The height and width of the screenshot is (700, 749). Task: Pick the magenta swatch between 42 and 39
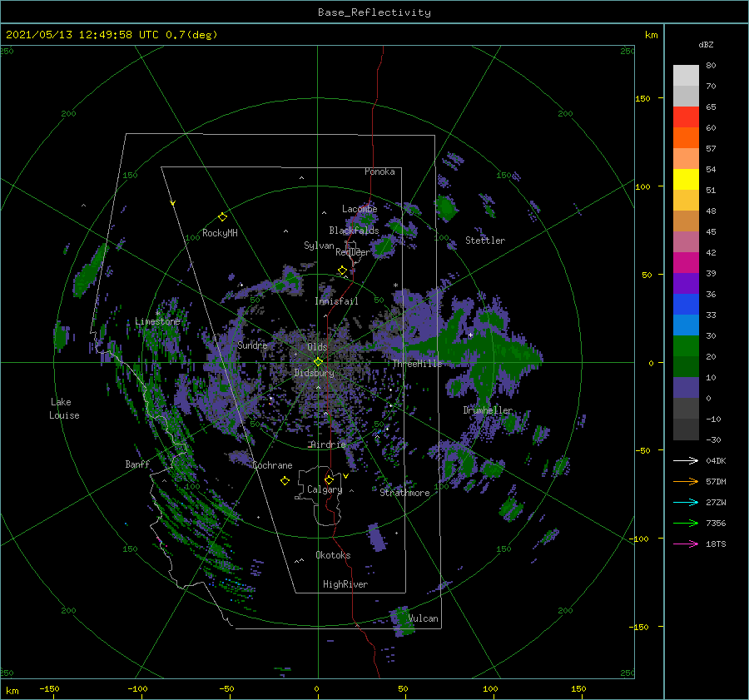click(686, 263)
